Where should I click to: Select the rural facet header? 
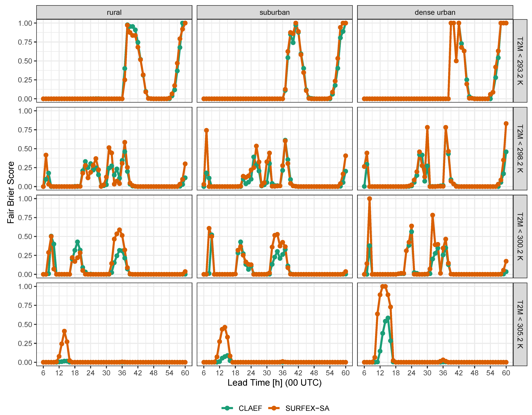(x=114, y=12)
